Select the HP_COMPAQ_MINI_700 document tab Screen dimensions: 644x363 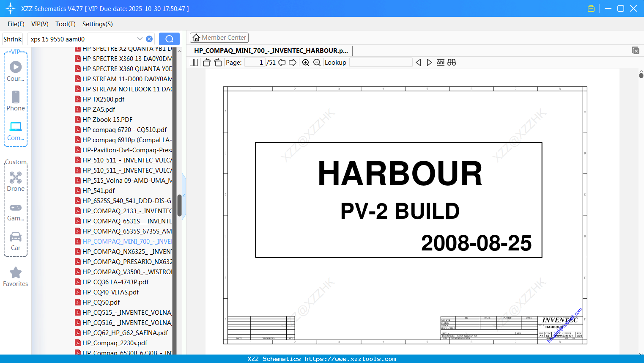271,50
